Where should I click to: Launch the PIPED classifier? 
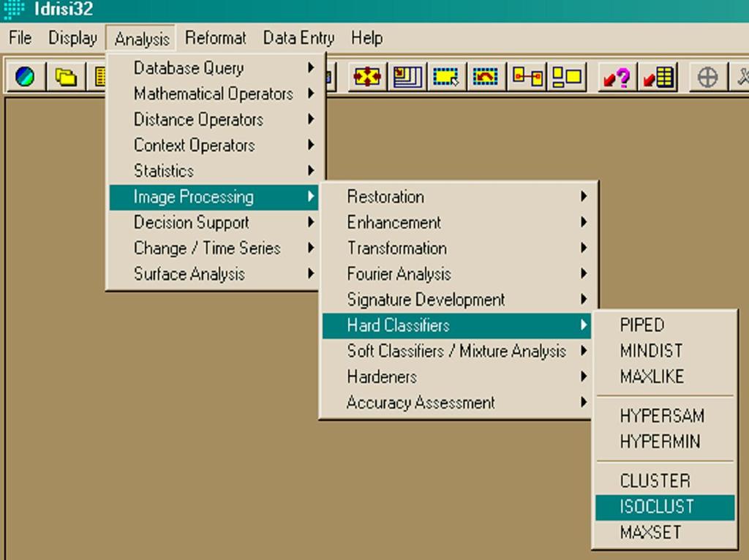[665, 325]
